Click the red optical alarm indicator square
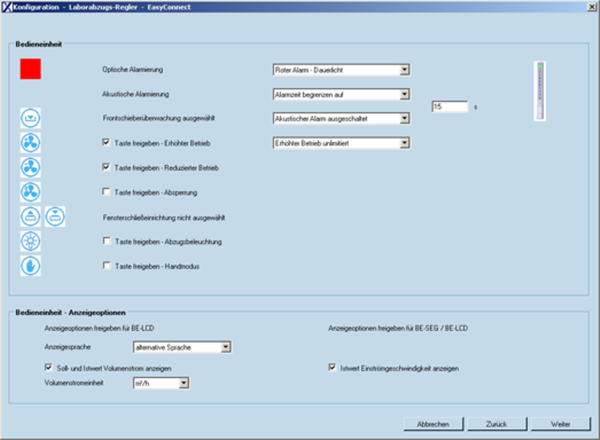Screen dimensions: 600x440 click(x=31, y=69)
